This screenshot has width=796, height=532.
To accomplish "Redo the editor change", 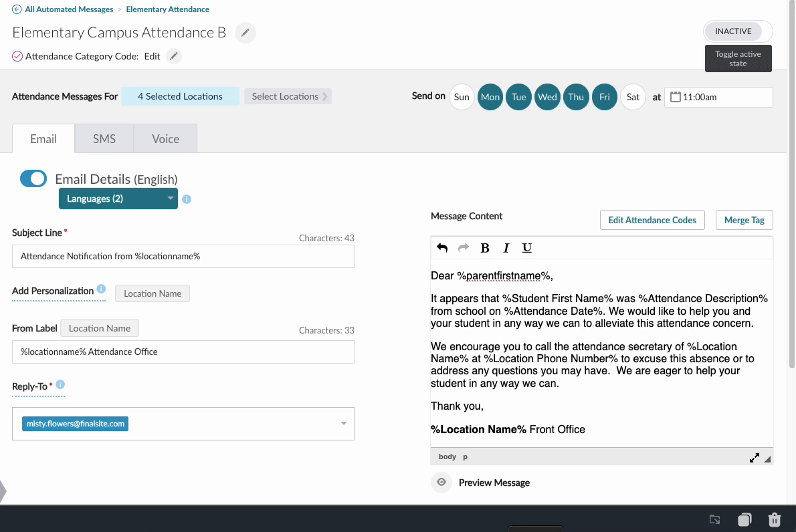I will [x=463, y=248].
